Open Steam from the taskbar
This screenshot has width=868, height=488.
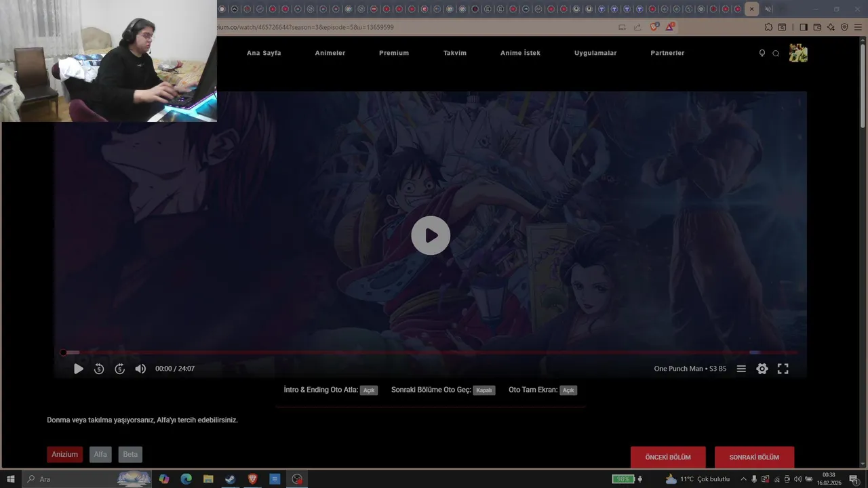pos(231,479)
